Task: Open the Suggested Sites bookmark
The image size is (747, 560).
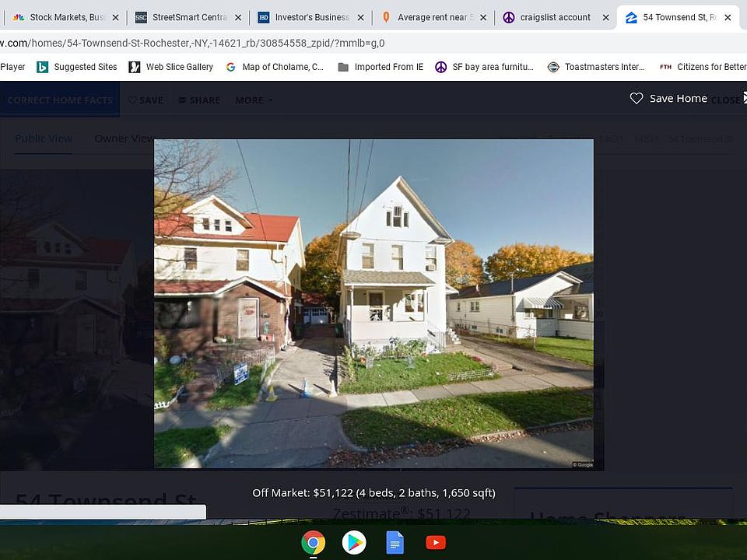Action: tap(77, 67)
